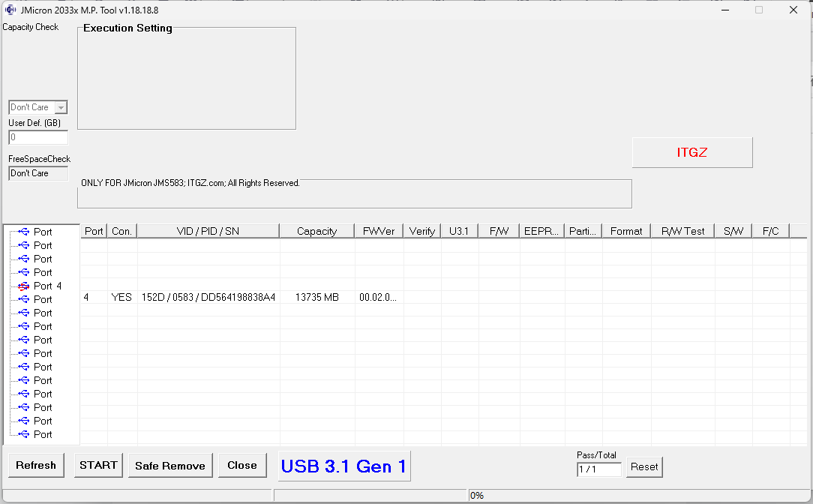Click Safe Remove button
Image resolution: width=813 pixels, height=504 pixels.
(x=170, y=466)
